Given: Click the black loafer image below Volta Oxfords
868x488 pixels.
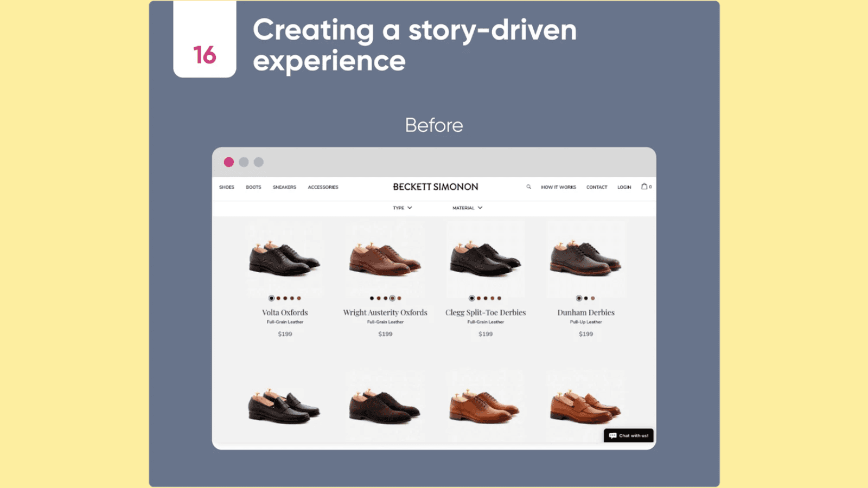Looking at the screenshot, I should point(284,406).
